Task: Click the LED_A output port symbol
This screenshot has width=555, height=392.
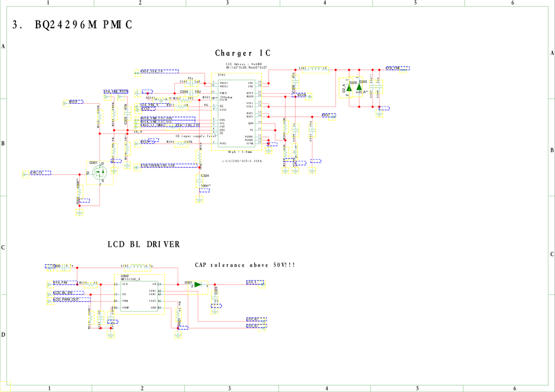Action: [263, 284]
